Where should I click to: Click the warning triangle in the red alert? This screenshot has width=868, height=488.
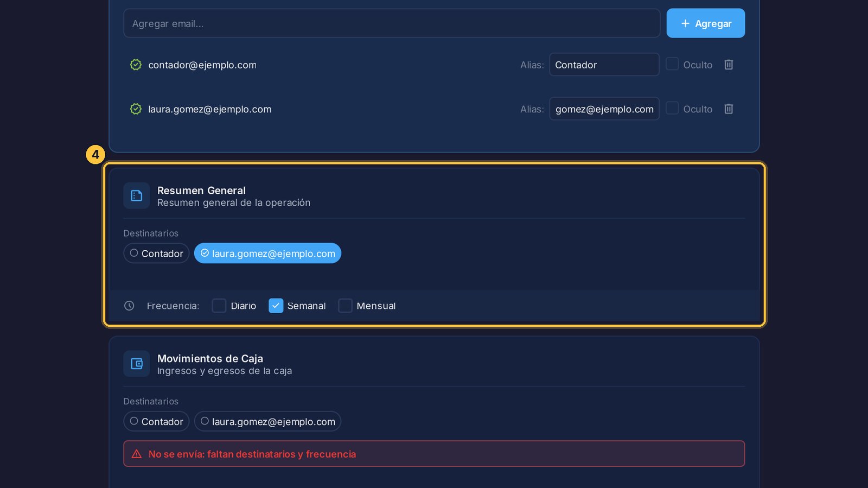(137, 454)
